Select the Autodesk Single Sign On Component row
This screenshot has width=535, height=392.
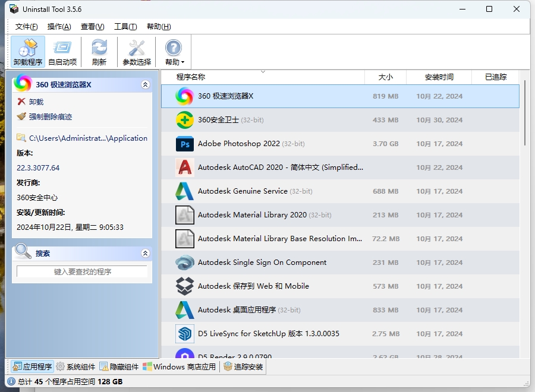click(x=340, y=263)
